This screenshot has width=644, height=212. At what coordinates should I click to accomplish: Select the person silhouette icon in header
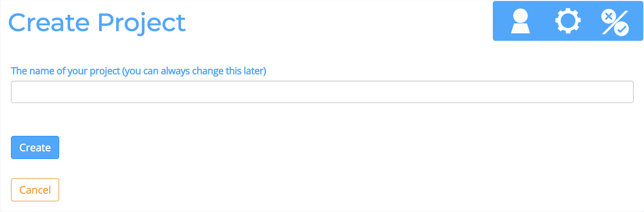pos(520,21)
